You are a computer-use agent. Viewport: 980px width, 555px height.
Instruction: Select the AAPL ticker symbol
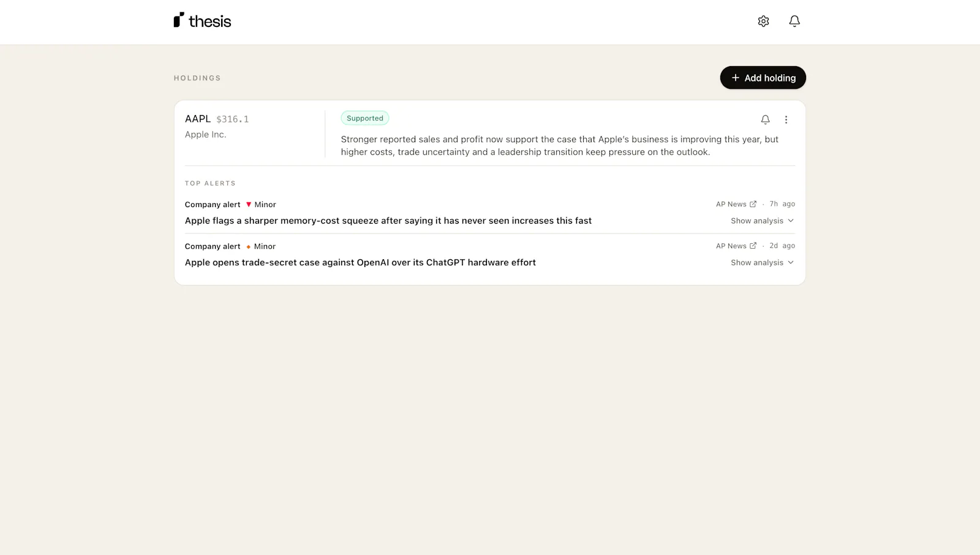pos(198,119)
